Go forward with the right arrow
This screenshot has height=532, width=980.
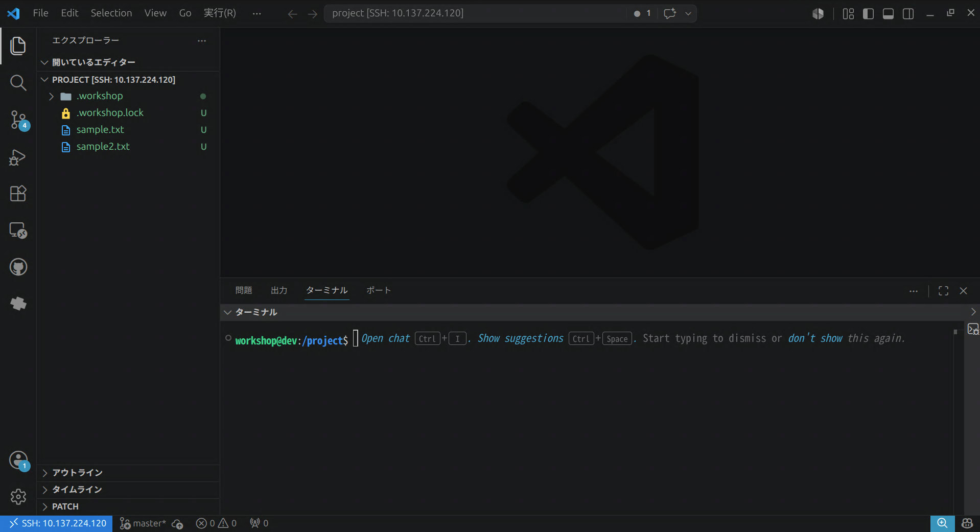tap(312, 14)
